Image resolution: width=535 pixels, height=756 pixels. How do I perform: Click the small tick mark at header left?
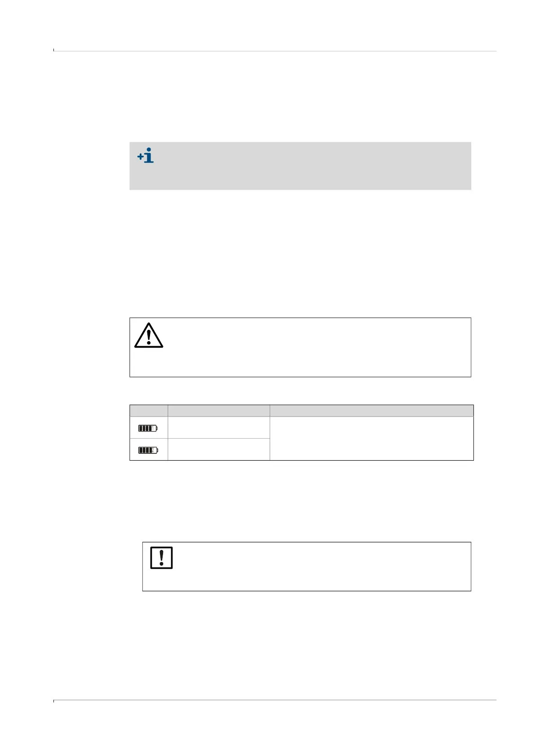pos(53,50)
